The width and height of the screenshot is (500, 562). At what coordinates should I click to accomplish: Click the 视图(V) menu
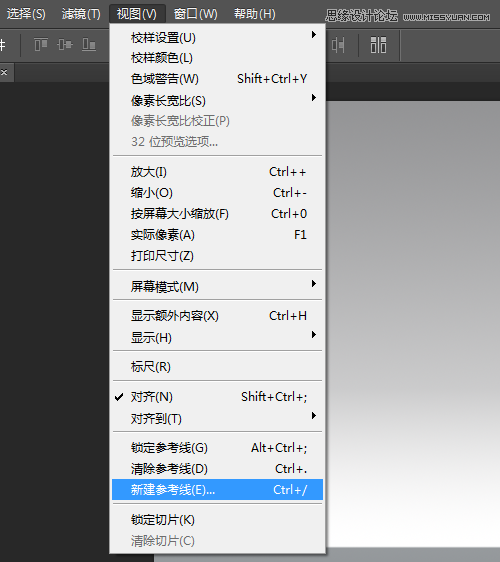click(137, 14)
